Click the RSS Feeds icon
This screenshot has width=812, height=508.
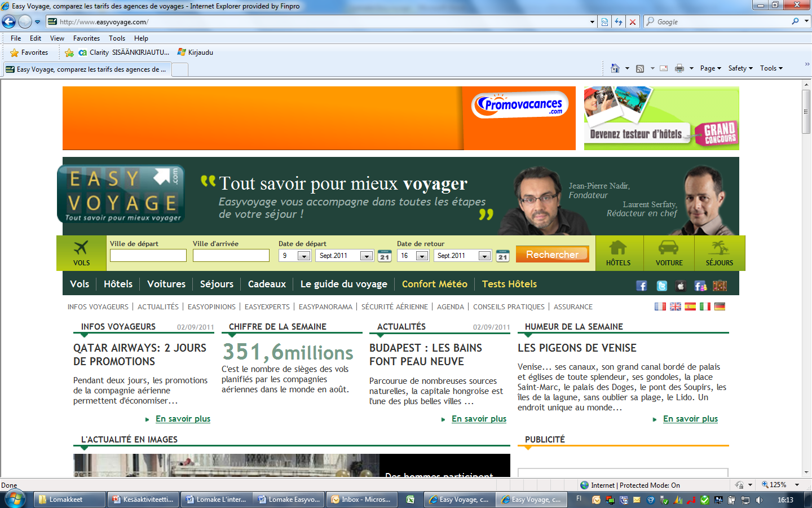pos(640,68)
